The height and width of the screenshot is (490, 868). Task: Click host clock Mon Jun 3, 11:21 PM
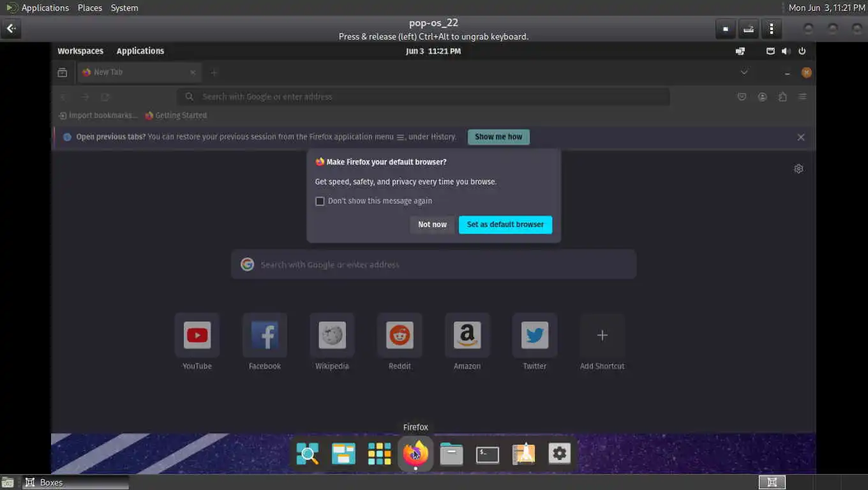coord(827,8)
